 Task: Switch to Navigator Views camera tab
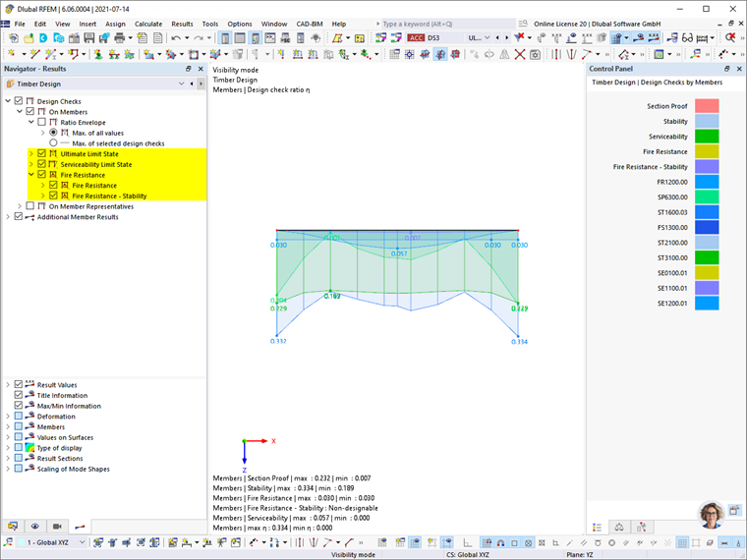tap(57, 527)
